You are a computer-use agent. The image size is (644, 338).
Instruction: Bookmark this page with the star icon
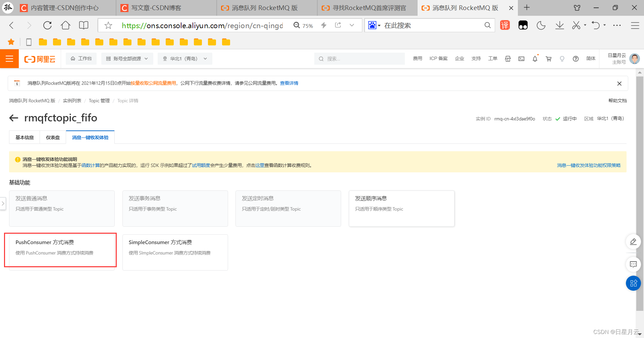(x=108, y=25)
